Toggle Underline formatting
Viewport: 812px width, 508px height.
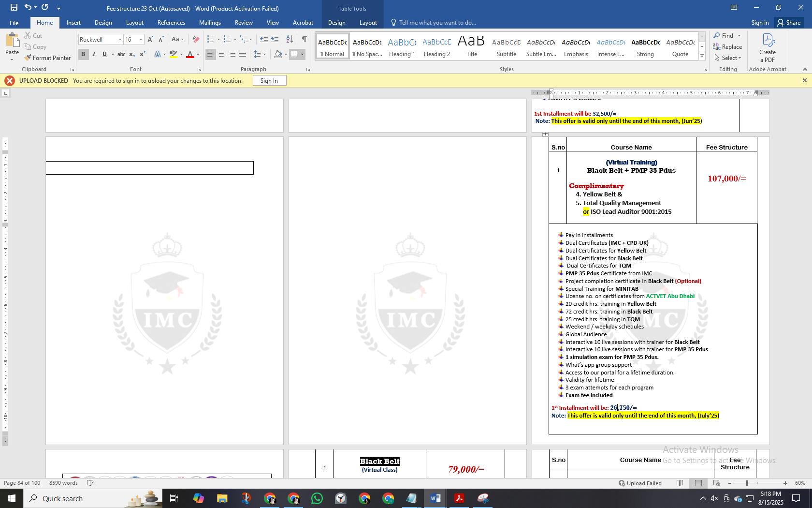tap(104, 54)
